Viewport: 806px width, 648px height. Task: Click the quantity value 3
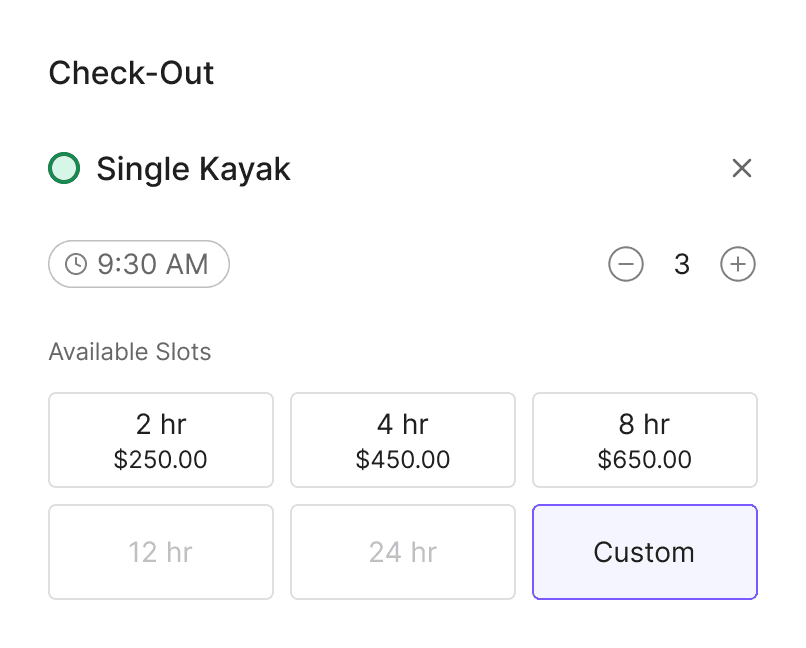coord(682,265)
